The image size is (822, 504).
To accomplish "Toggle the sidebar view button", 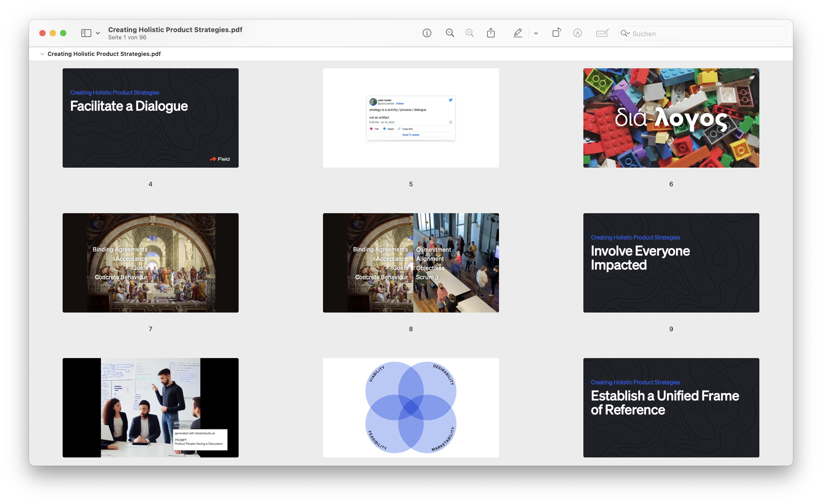I will [x=86, y=33].
